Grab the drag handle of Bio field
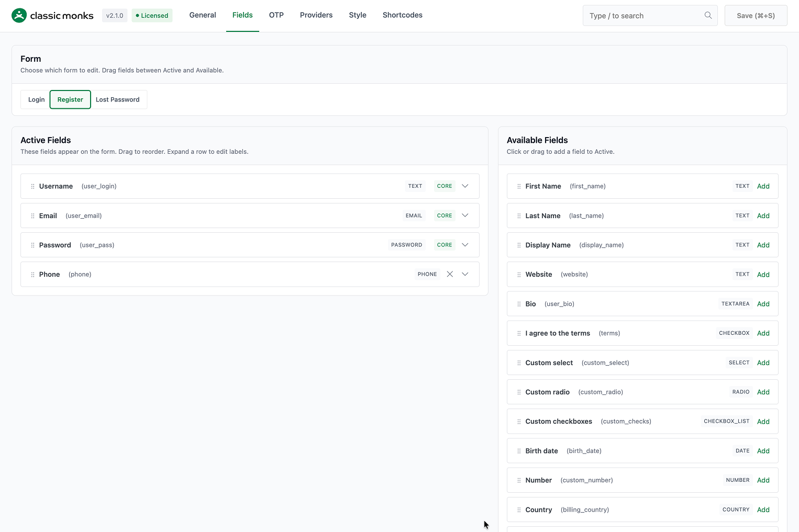Screen dimensions: 799x532 point(519,304)
